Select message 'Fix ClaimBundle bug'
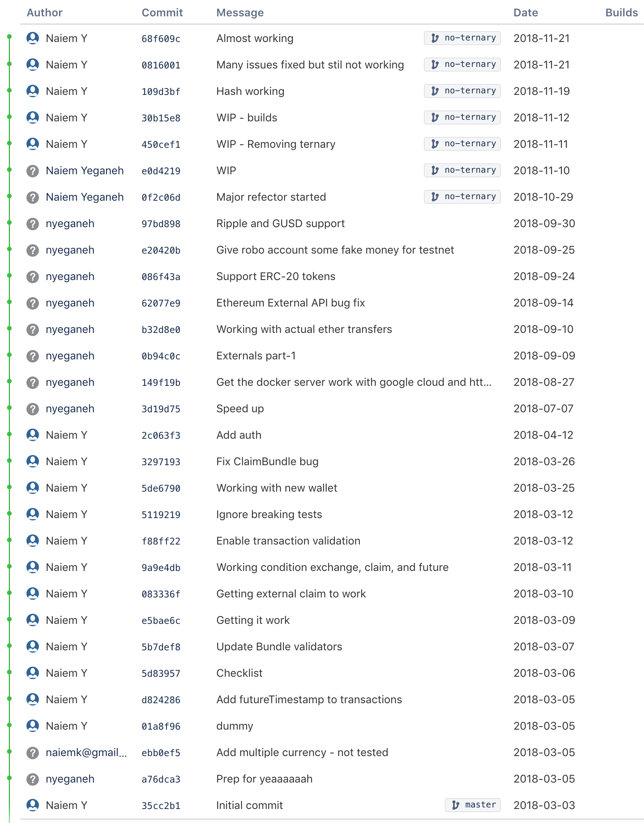The width and height of the screenshot is (644, 823). pyautogui.click(x=267, y=461)
